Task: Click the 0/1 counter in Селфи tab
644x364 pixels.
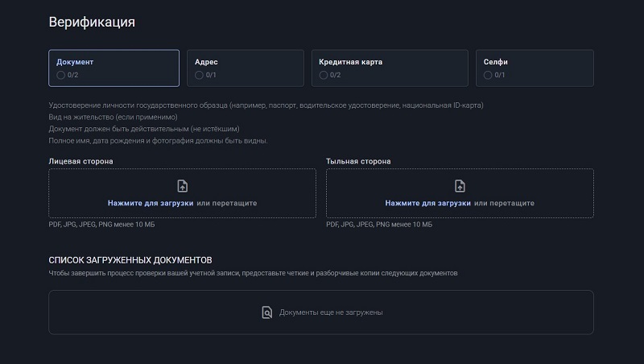Action: (x=500, y=75)
